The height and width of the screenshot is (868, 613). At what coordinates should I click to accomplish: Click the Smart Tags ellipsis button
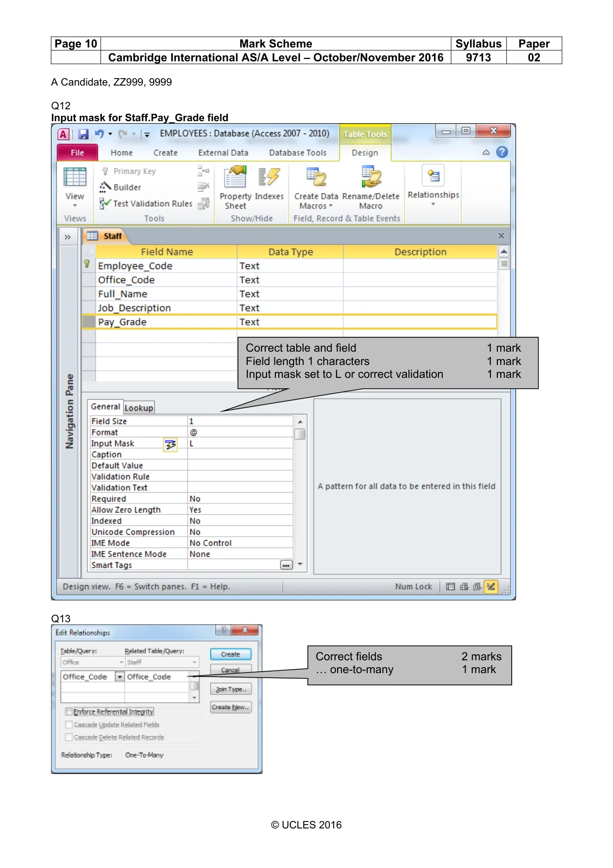point(286,565)
